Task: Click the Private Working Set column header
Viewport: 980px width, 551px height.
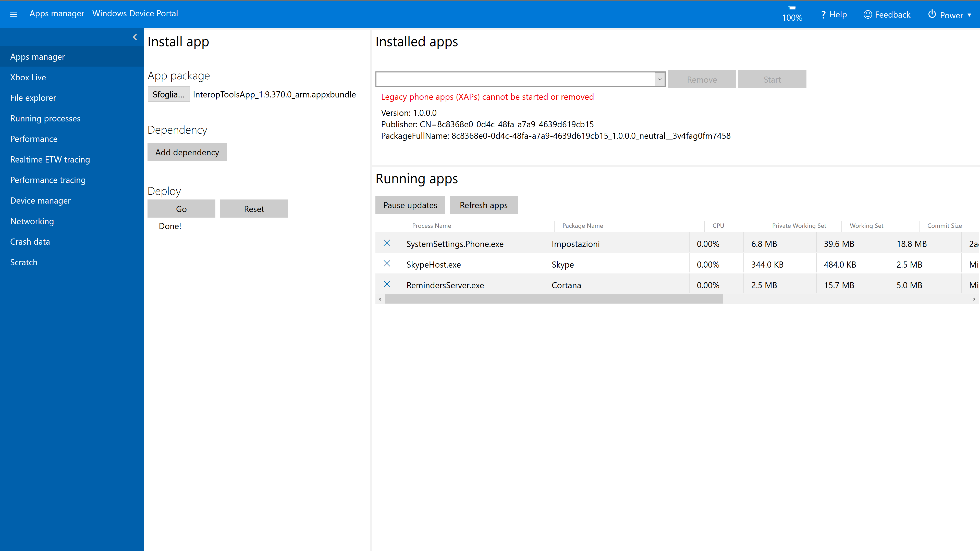Action: 799,226
